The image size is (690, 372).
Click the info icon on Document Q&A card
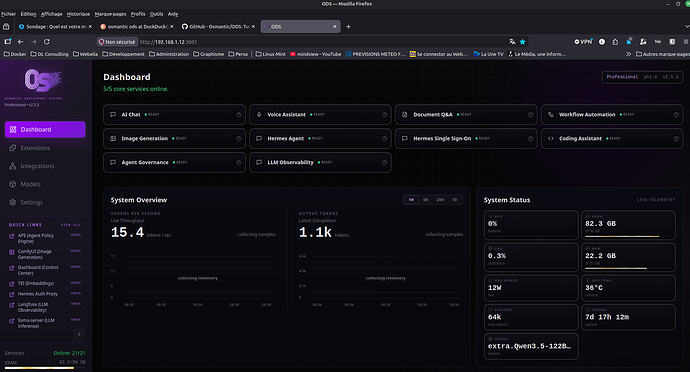tap(530, 115)
